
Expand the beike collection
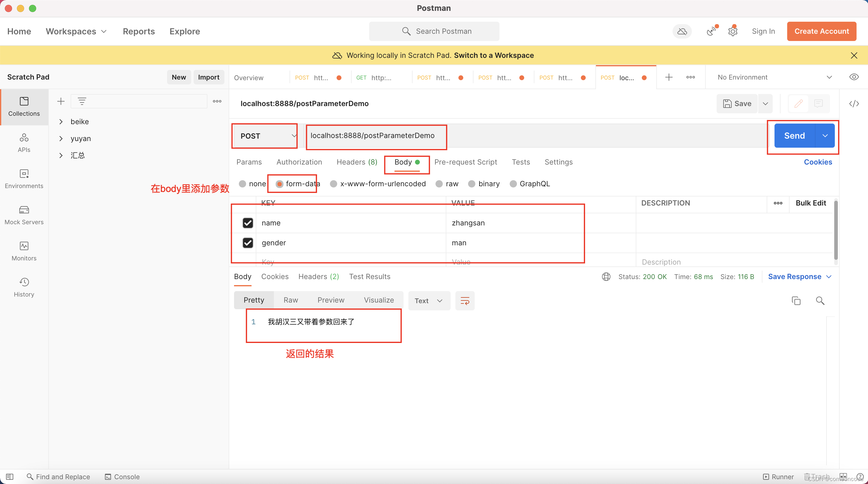(x=61, y=121)
